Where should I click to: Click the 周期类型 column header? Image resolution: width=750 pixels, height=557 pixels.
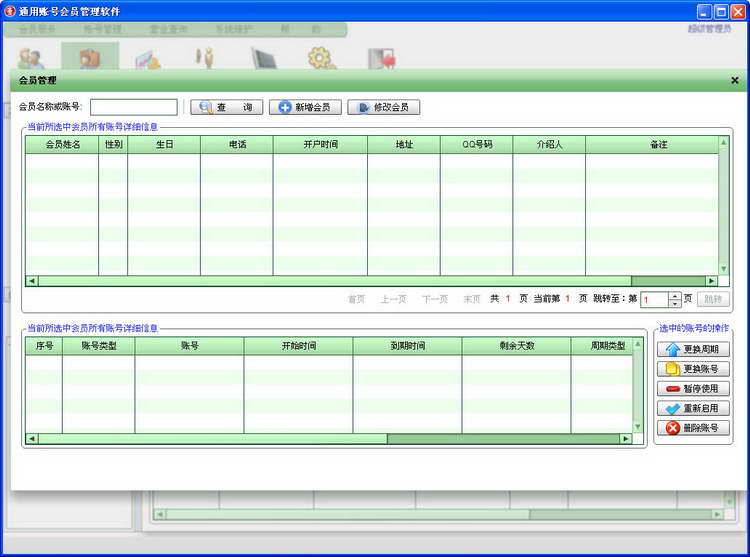[x=602, y=346]
